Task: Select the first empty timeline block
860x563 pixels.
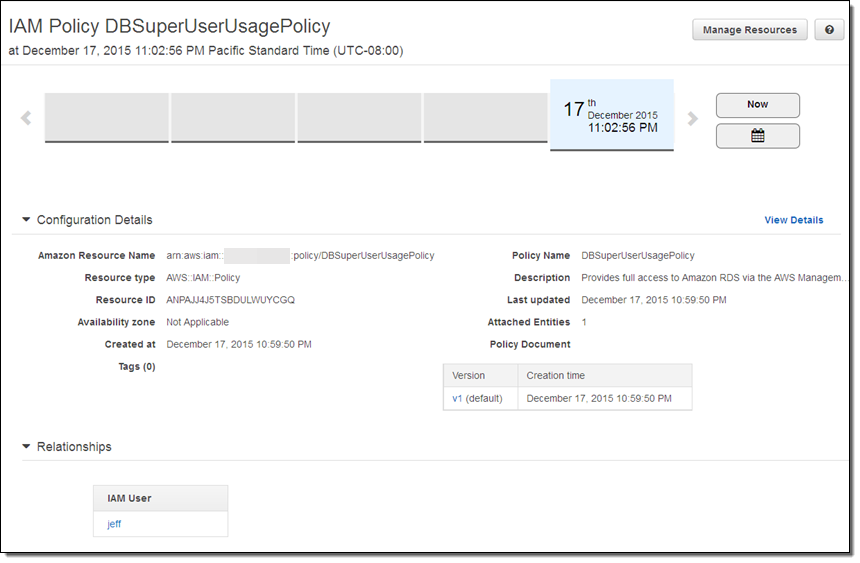Action: coord(107,118)
